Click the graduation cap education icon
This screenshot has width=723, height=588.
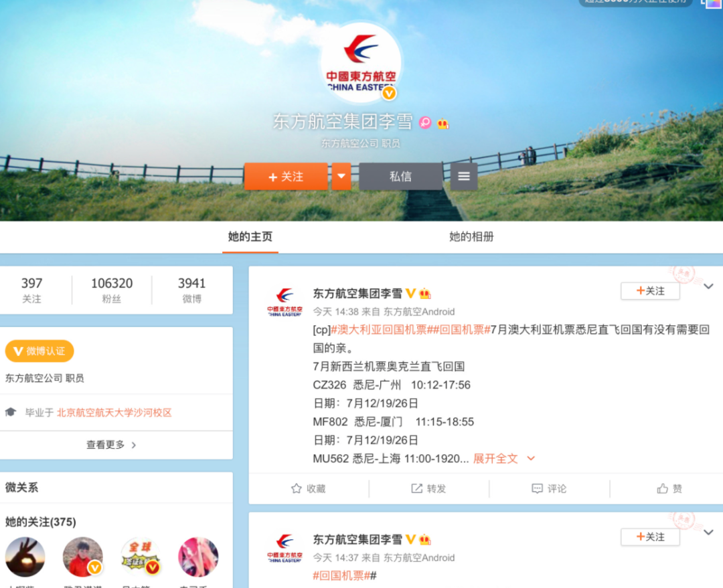(11, 412)
